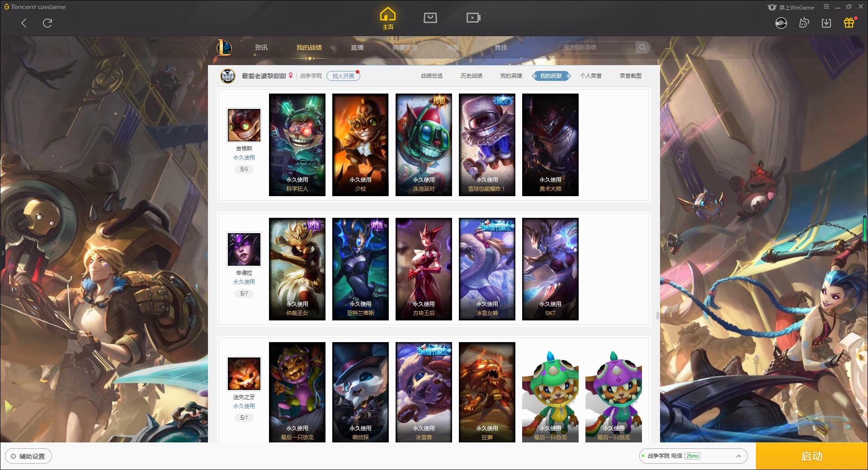Open 掌上WeGame mobile link
Viewport: 868px width, 470px height.
click(791, 7)
